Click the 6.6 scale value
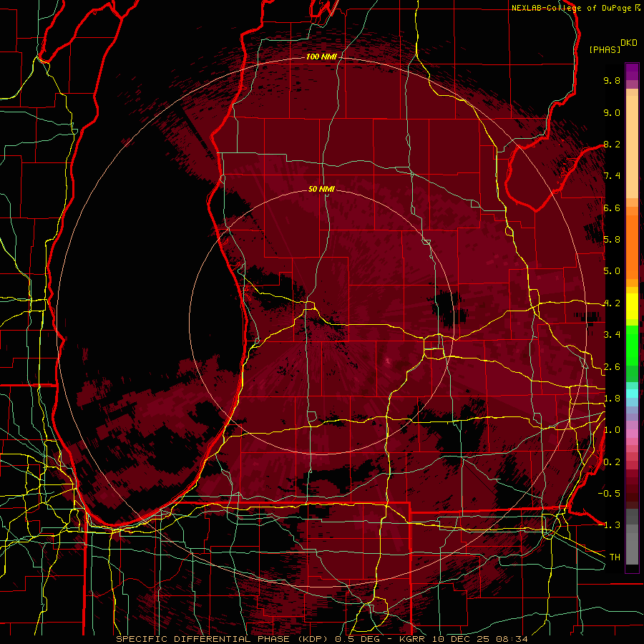644x644 pixels. coord(612,208)
